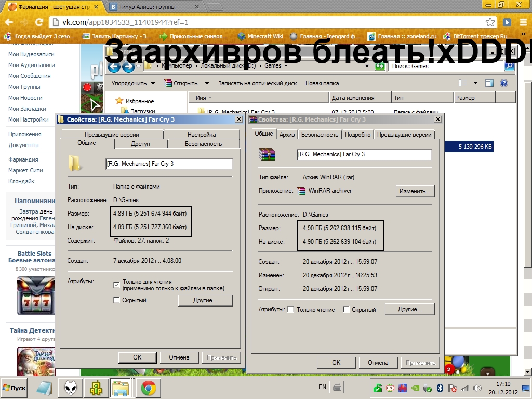Toggle Только чтение checkbox in archive properties
The width and height of the screenshot is (532, 399).
290,310
